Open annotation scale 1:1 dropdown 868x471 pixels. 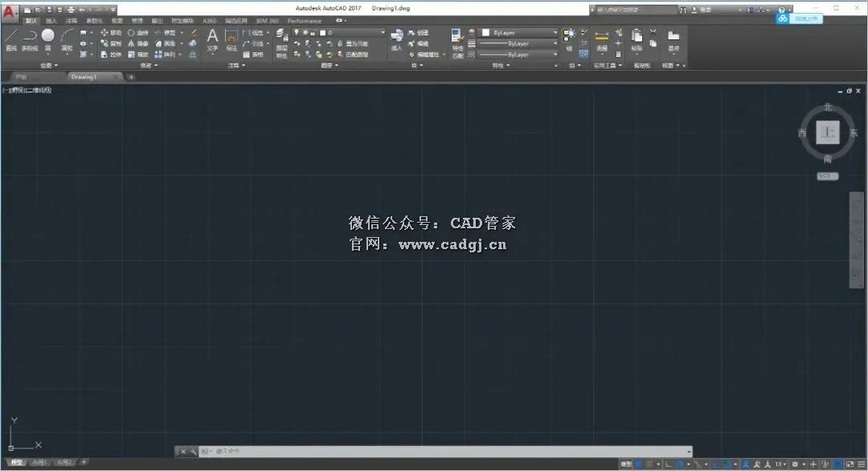tap(780, 464)
